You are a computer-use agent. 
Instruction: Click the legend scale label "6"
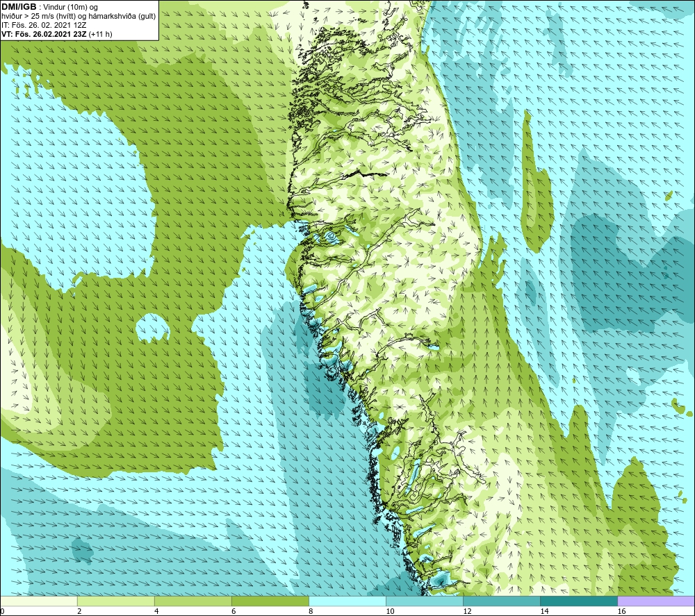[x=234, y=612]
